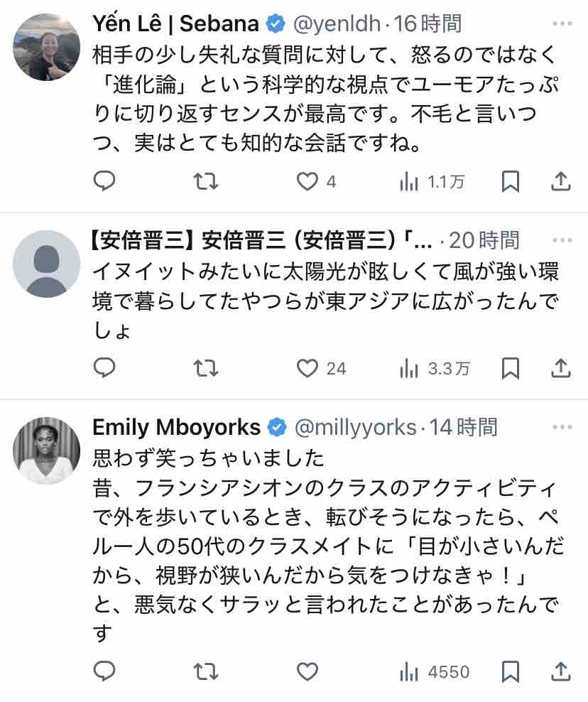
Task: Repost the 安倍晋三 account tweet
Action: click(x=206, y=368)
